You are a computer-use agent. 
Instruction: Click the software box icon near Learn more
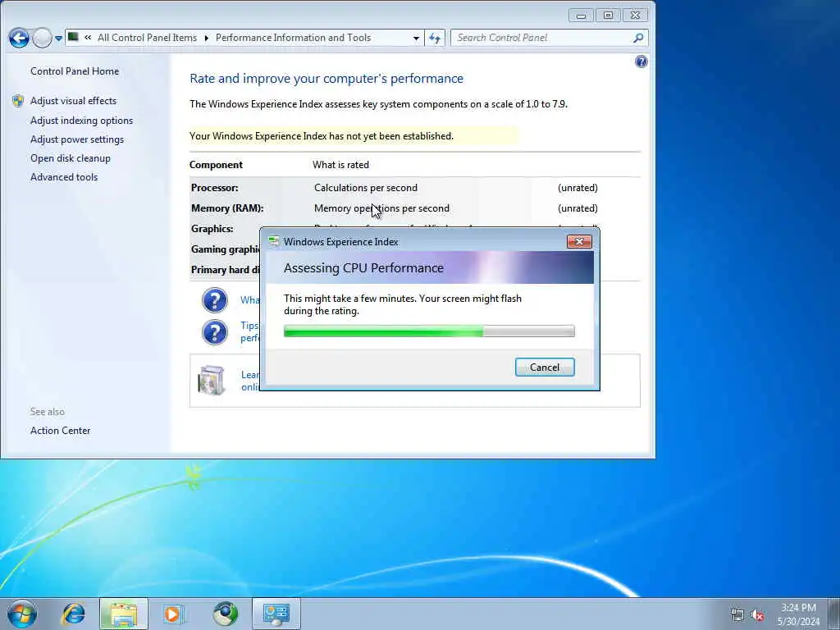[211, 381]
